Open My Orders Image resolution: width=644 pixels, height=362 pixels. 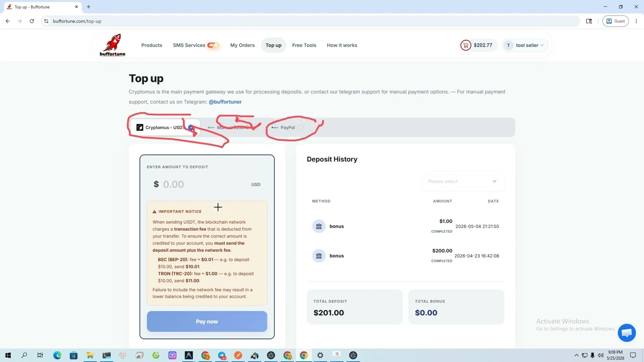(x=243, y=45)
